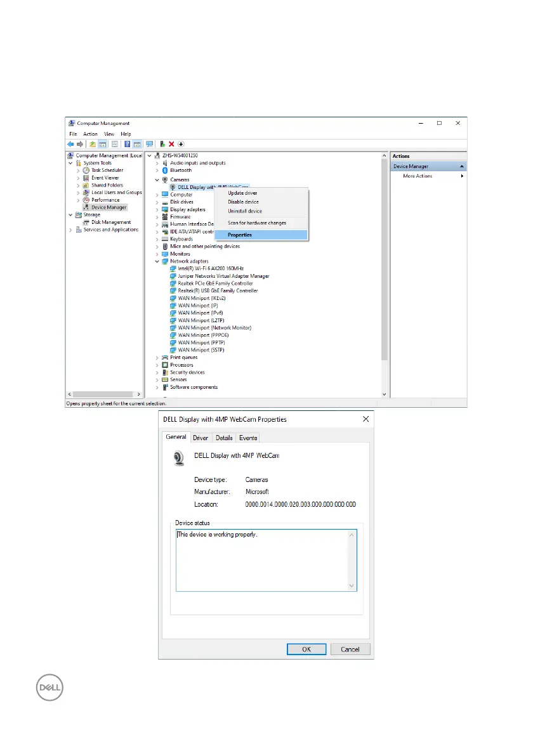Click inside the Device status text box

tap(266, 560)
